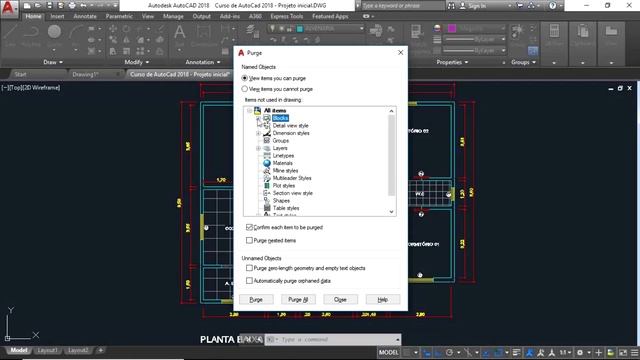Click the Blocks icon in Purge tree
The height and width of the screenshot is (360, 640).
coord(267,118)
